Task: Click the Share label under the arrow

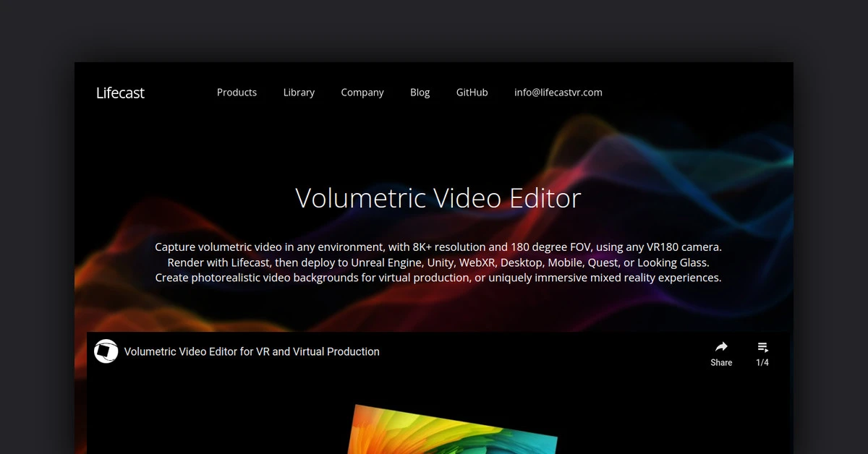Action: coord(721,363)
